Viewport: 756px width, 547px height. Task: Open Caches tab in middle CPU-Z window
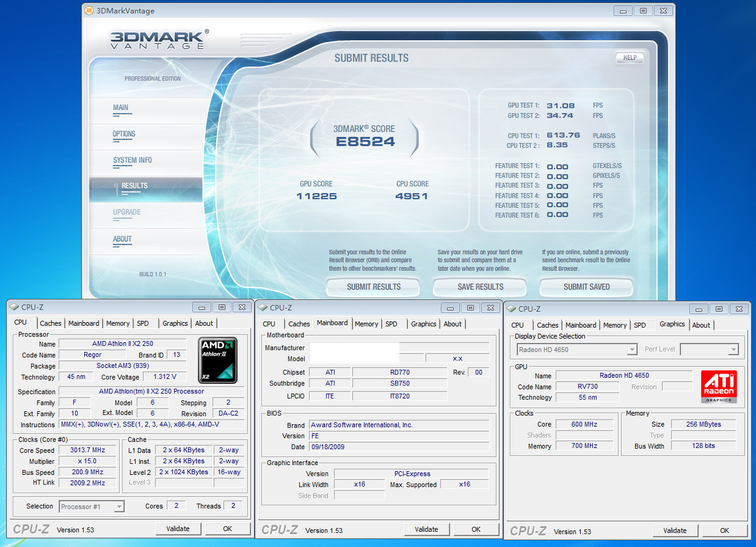click(x=299, y=324)
